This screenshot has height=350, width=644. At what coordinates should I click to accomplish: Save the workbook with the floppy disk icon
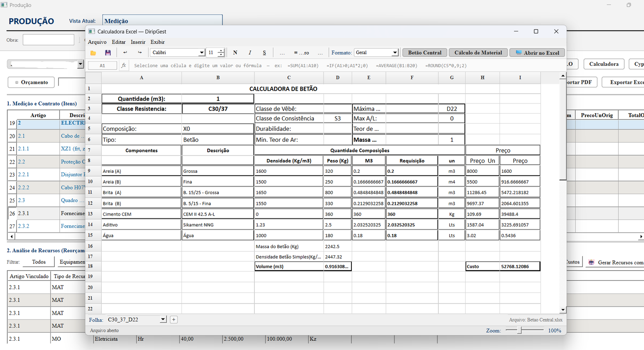(108, 53)
